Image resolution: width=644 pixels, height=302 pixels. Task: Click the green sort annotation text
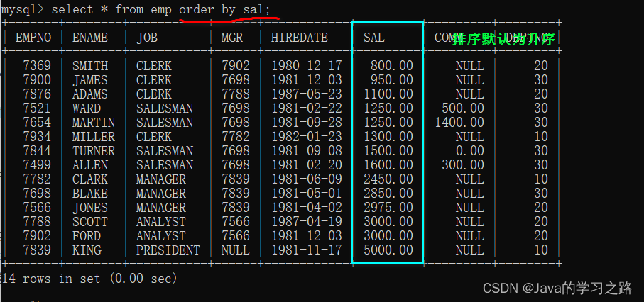504,39
